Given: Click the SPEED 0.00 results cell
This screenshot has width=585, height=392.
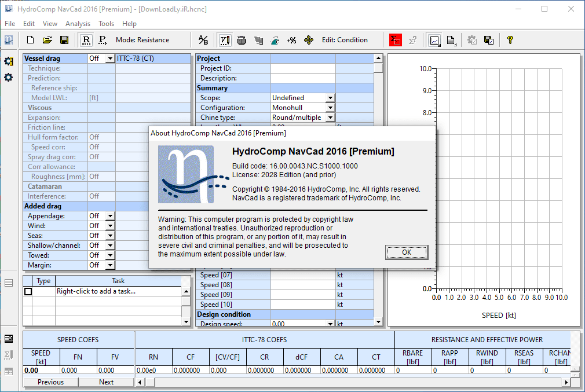Looking at the screenshot, I should 41,371.
